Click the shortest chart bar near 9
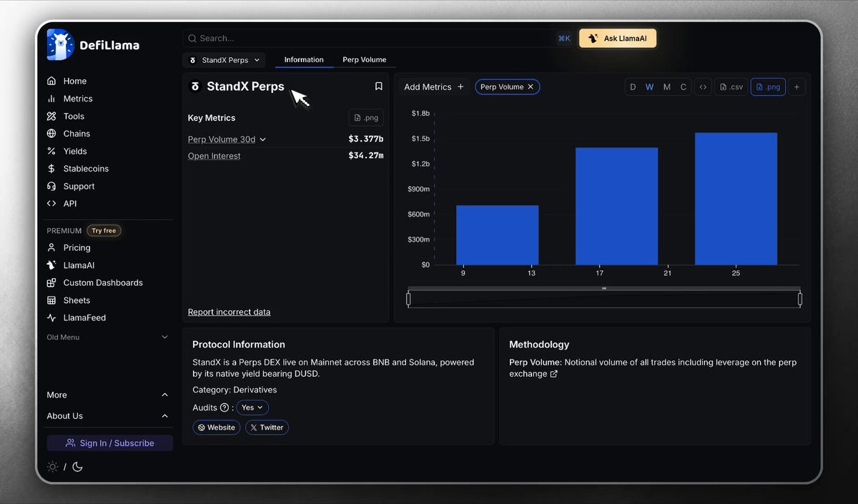The image size is (858, 504). [x=497, y=234]
